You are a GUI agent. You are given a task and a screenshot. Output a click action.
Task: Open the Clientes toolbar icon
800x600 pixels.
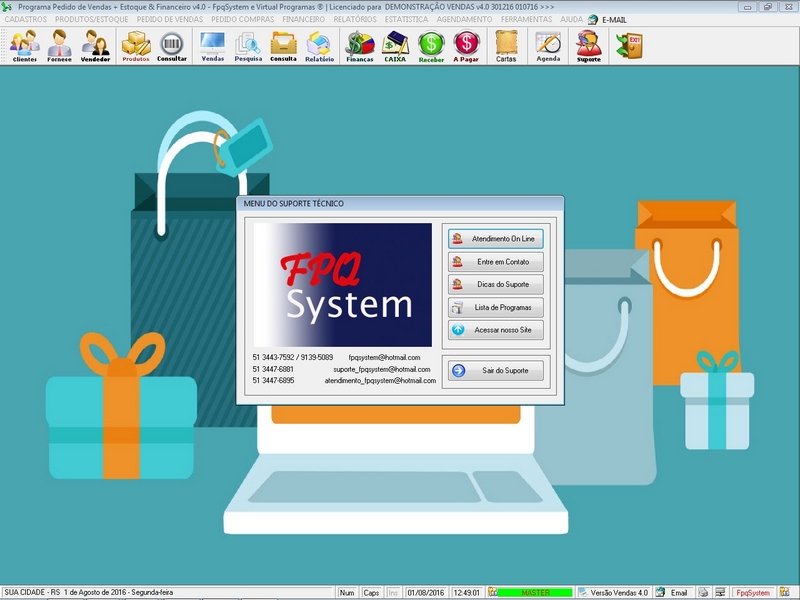pos(24,46)
